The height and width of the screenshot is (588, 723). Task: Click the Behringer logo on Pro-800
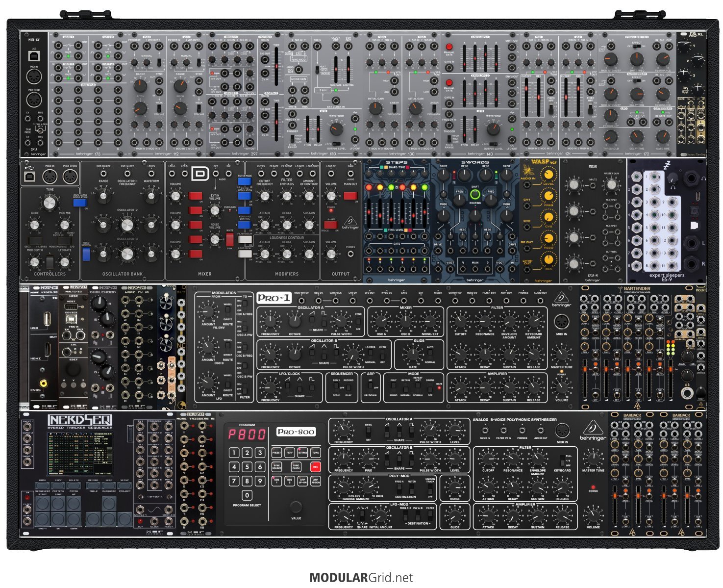coord(593,432)
